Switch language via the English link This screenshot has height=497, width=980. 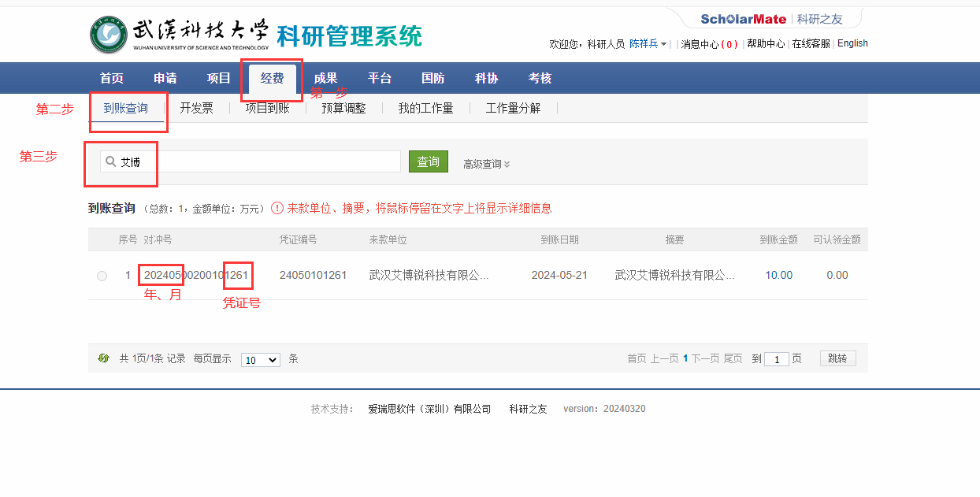[x=852, y=43]
